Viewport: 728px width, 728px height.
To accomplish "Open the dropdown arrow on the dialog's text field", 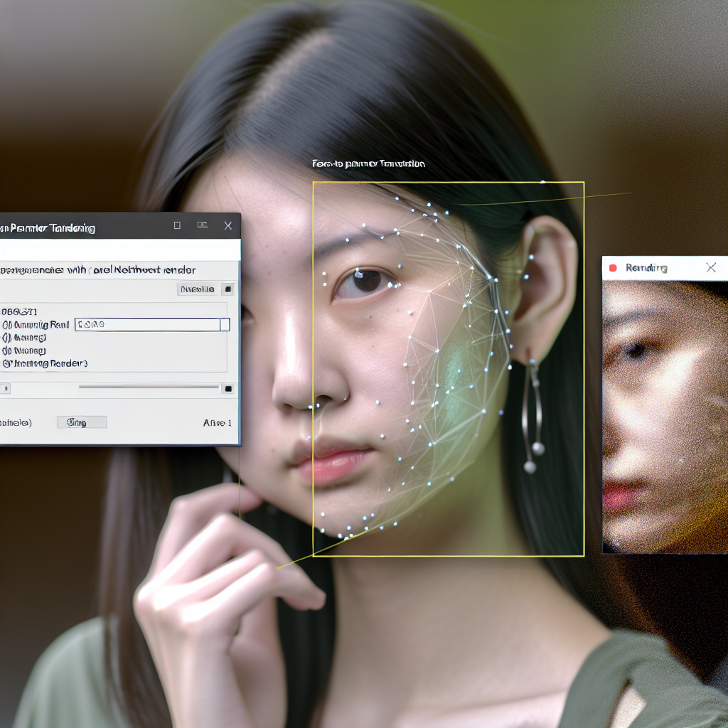I will [225, 324].
